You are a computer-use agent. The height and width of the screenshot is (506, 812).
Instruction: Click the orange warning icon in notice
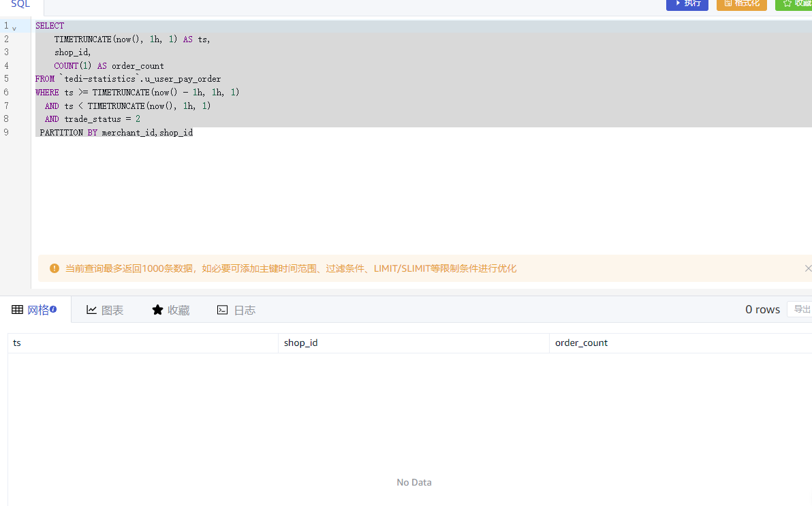54,268
